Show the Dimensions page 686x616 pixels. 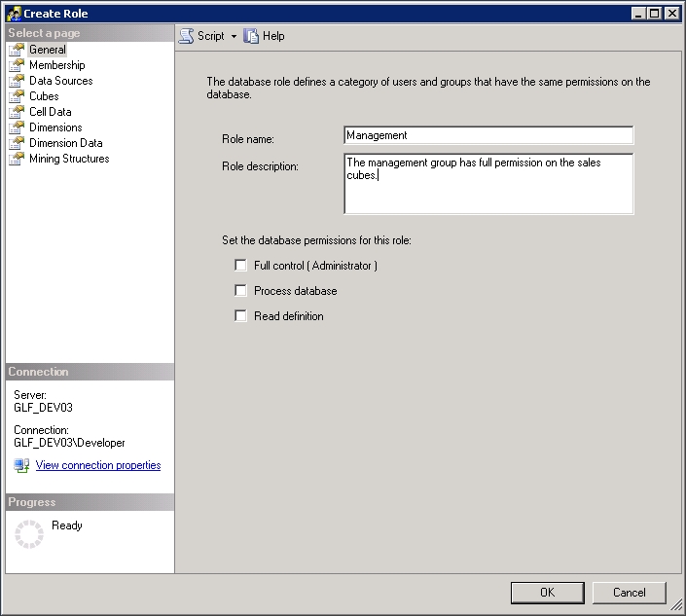pyautogui.click(x=55, y=127)
